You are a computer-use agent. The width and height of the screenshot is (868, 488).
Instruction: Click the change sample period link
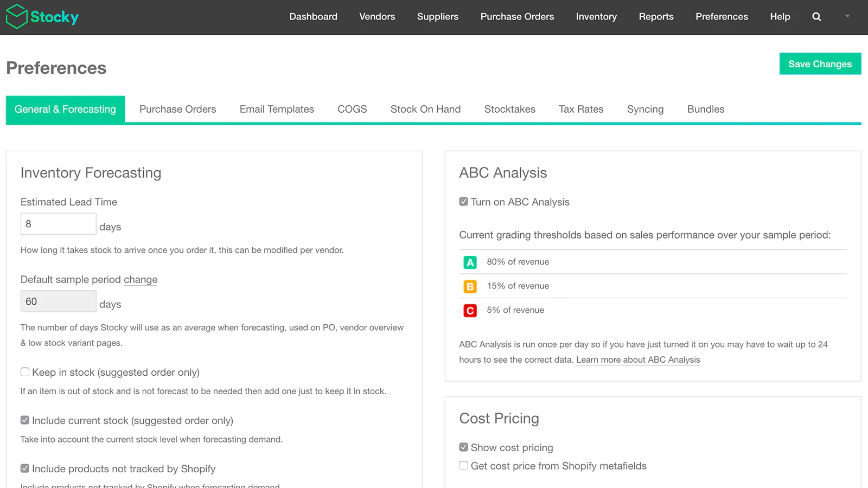tap(141, 280)
